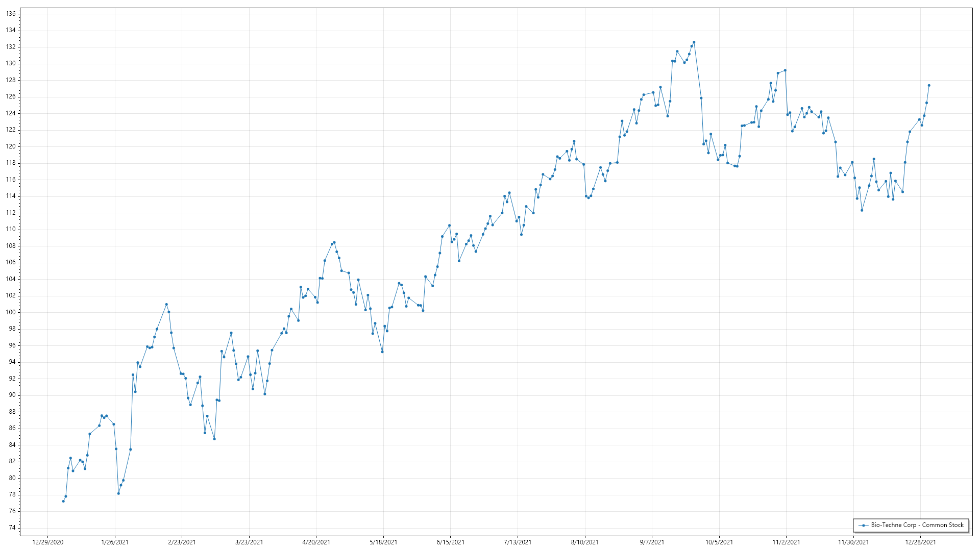Click the 86 price axis label
The image size is (980, 551).
click(x=12, y=428)
